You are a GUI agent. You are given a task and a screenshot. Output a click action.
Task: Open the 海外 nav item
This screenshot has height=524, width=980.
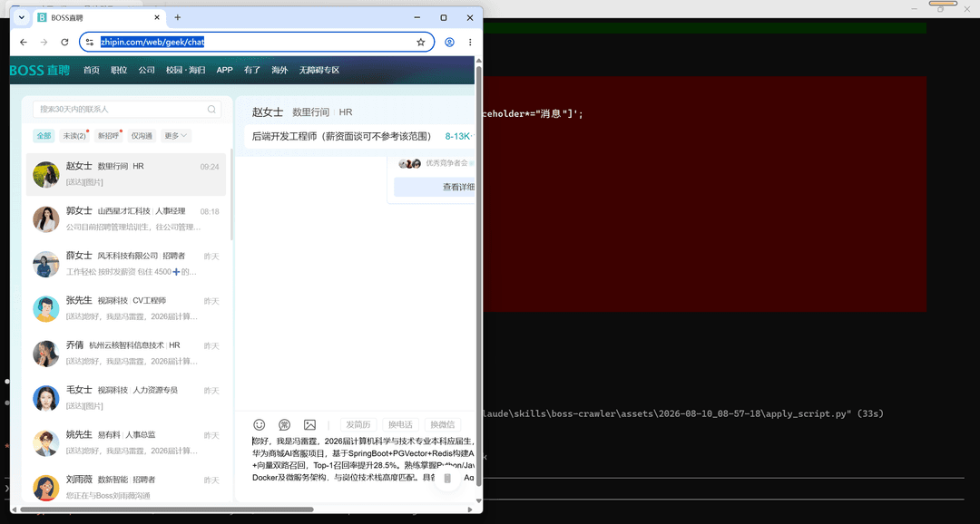tap(279, 70)
